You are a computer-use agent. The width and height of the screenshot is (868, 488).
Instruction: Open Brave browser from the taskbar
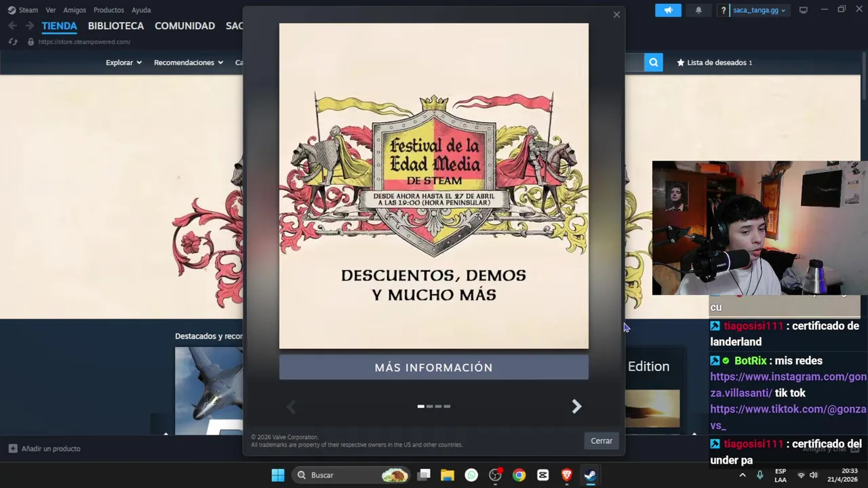(x=566, y=475)
